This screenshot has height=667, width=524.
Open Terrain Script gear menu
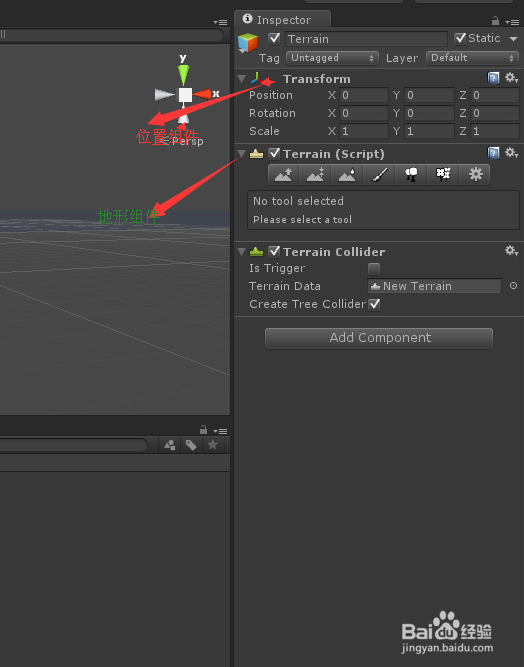click(x=511, y=153)
